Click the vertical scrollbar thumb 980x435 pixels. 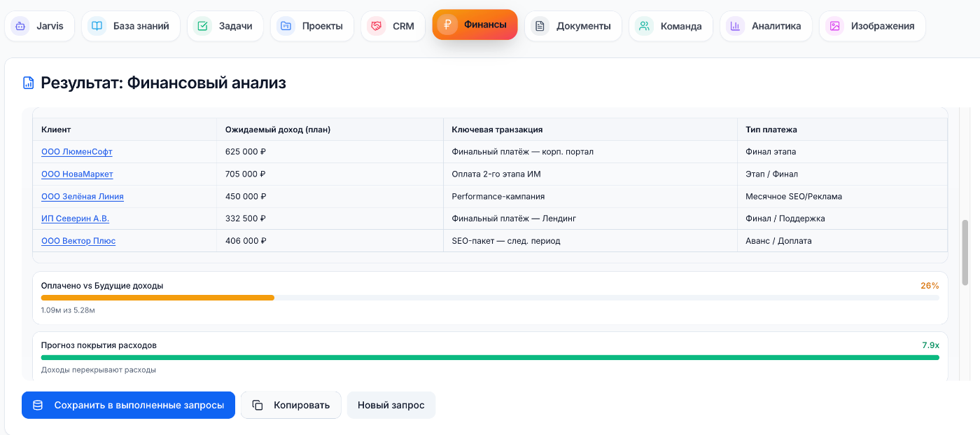[965, 252]
